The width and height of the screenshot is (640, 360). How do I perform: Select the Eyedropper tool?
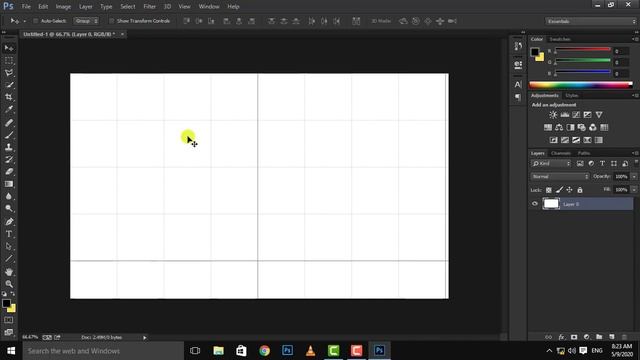click(9, 109)
